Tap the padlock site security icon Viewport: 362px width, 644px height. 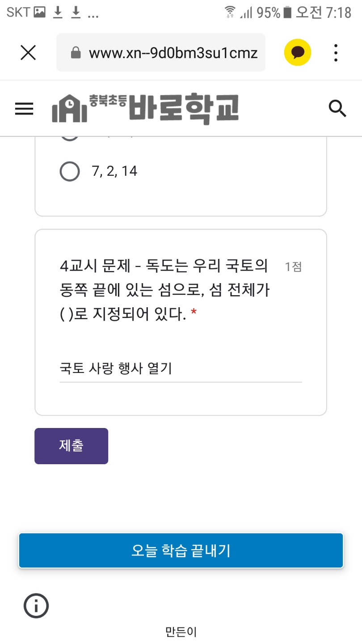76,53
